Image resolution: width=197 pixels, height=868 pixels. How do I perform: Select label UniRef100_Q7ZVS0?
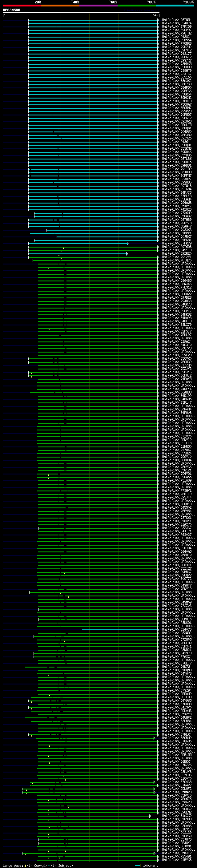[x=177, y=436]
